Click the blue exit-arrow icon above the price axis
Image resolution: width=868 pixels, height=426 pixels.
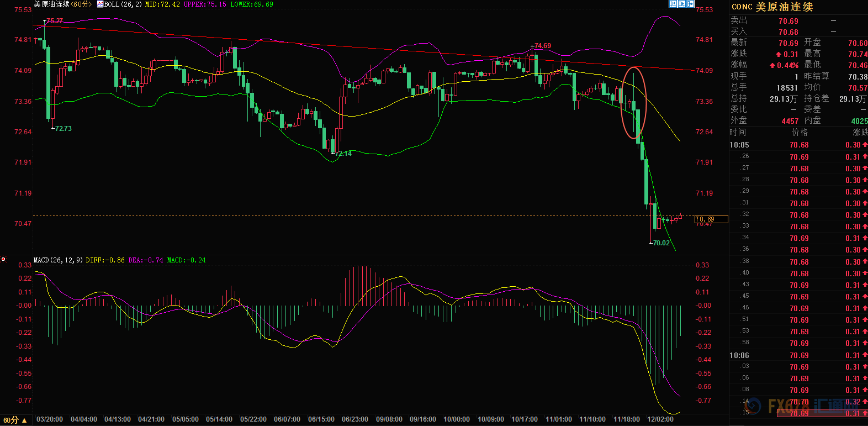tap(690, 4)
